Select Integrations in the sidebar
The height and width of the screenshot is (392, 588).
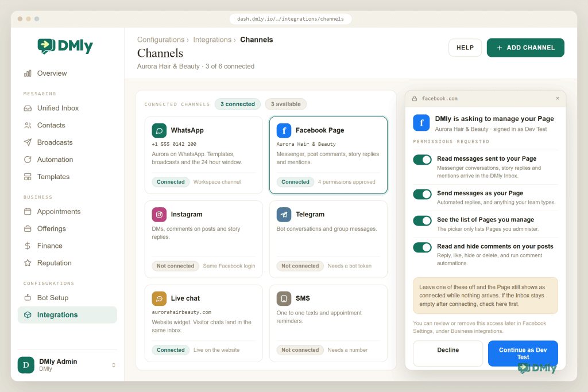[x=67, y=315]
